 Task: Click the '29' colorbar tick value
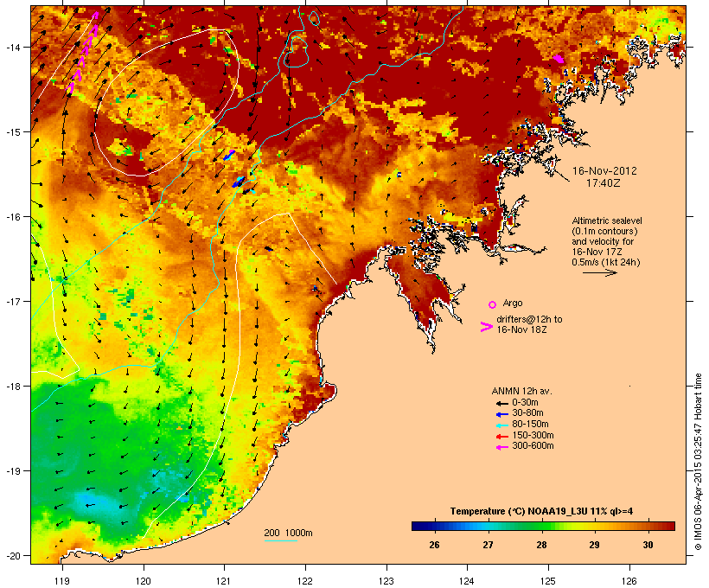click(x=594, y=545)
